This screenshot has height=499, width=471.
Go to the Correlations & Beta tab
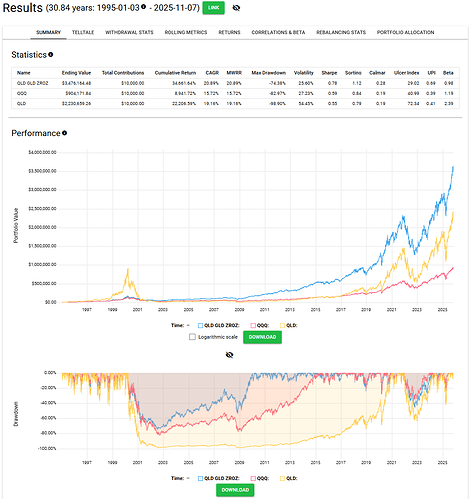coord(278,32)
